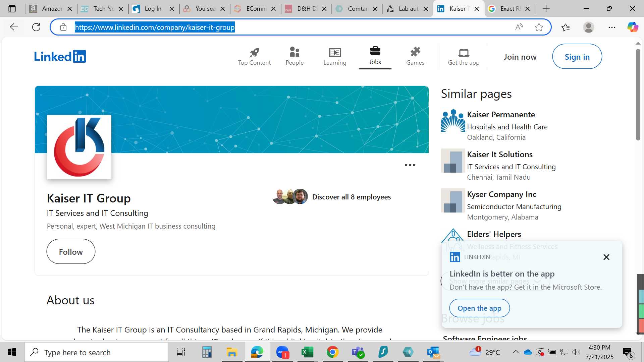The width and height of the screenshot is (644, 362).
Task: Open Kaiser It Solutions similar page
Action: (x=500, y=155)
